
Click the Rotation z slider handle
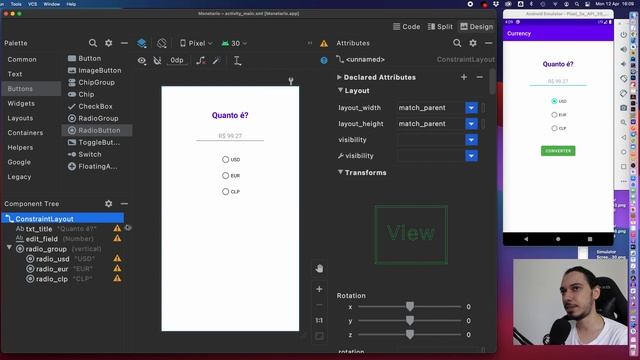(410, 335)
